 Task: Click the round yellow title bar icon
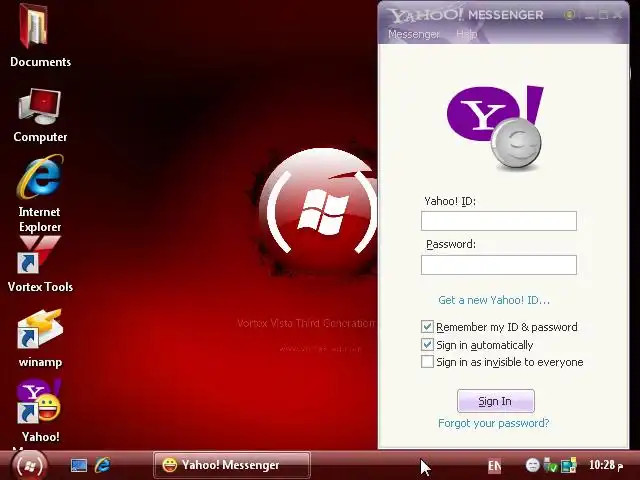(569, 15)
